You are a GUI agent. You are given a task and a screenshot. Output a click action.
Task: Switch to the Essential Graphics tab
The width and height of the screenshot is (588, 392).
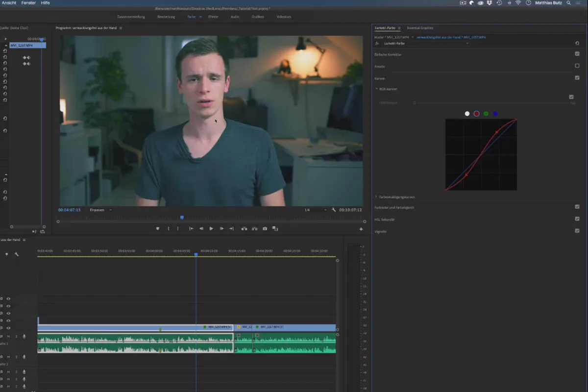tap(420, 28)
